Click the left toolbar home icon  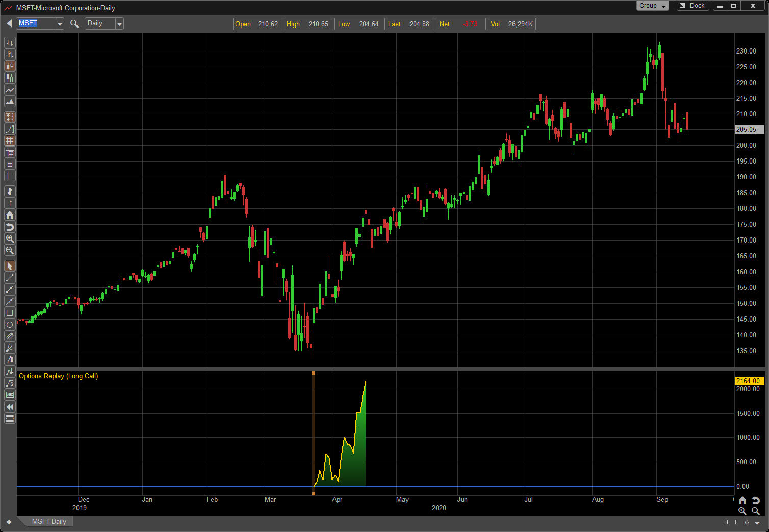pos(10,215)
